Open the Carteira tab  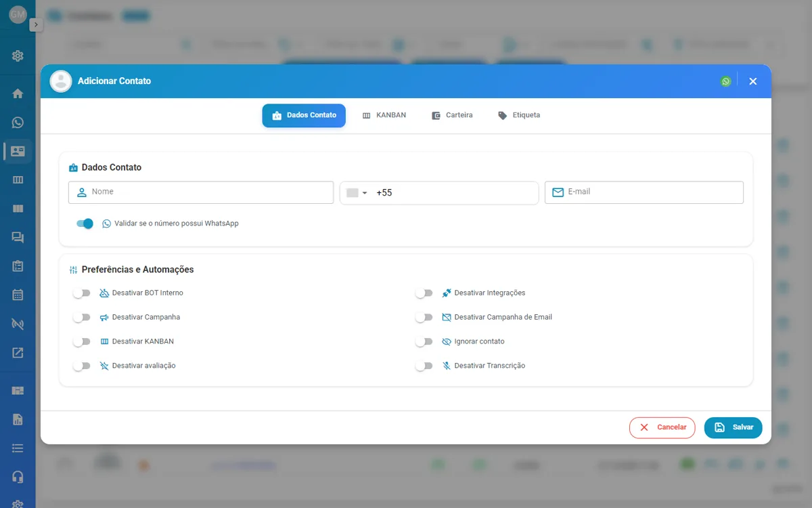[452, 115]
